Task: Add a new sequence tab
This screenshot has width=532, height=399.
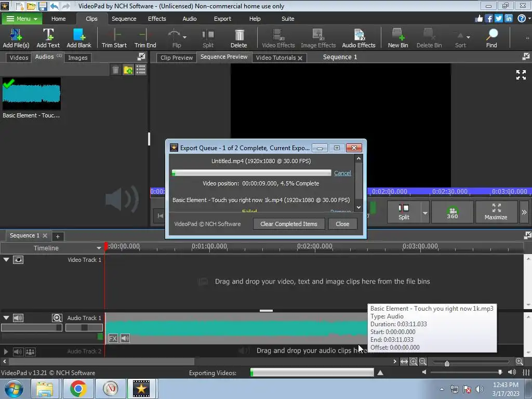Action: [x=58, y=236]
